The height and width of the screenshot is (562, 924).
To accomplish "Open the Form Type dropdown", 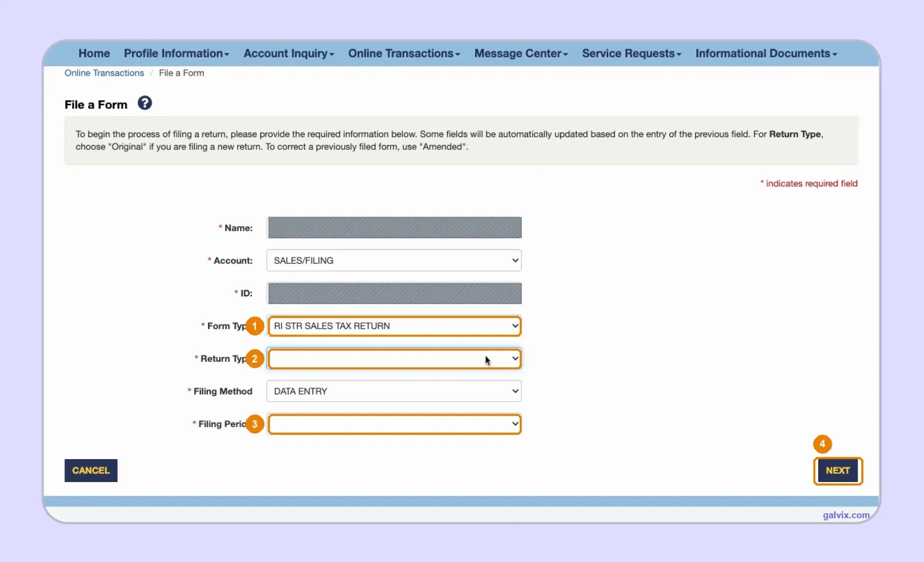I will pos(394,326).
